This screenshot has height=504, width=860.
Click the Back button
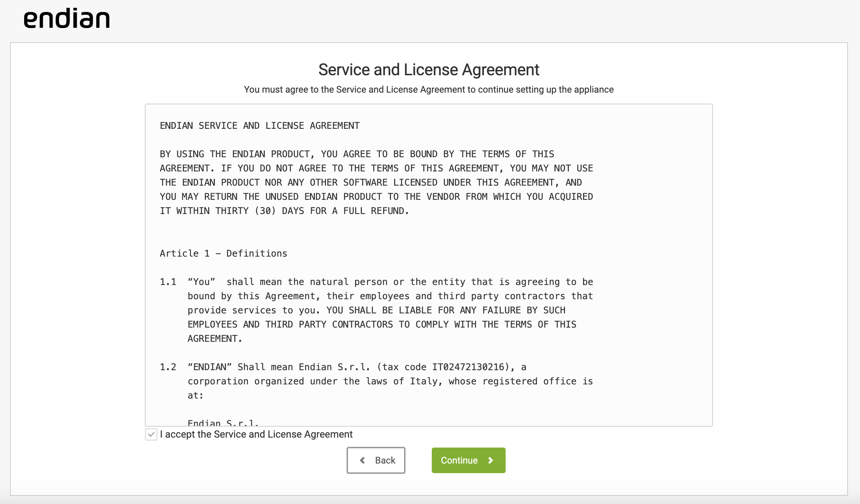[376, 460]
